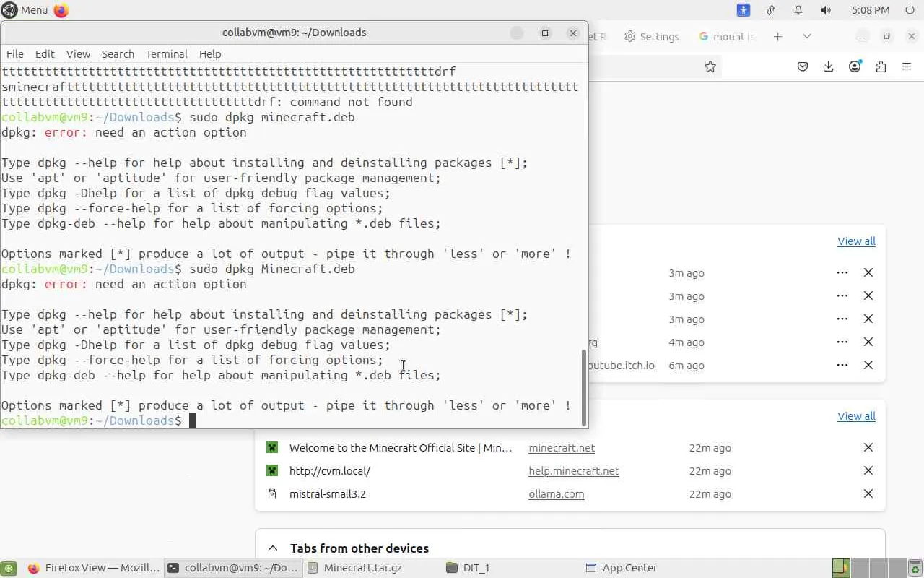The image size is (924, 578).
Task: Open the network connections indicator
Action: coord(771,10)
